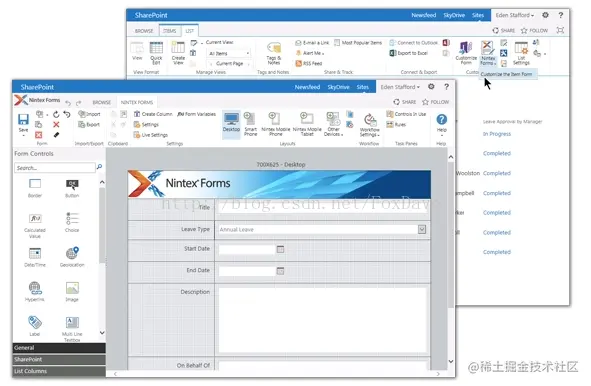591x386 pixels.
Task: Choose the Smart Phone layout
Action: pos(250,124)
